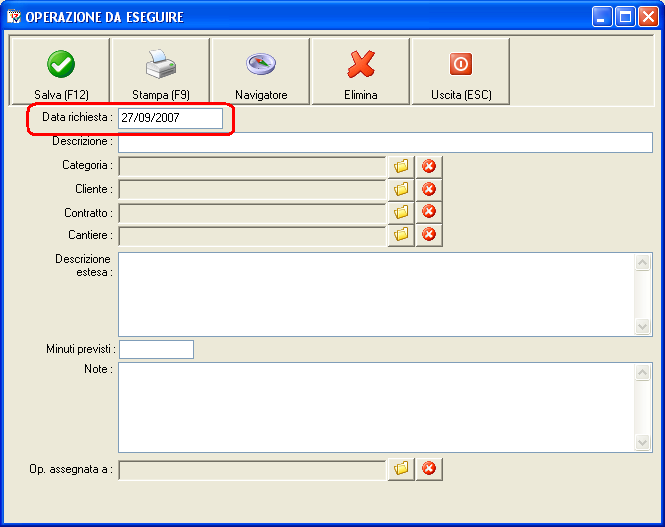Image resolution: width=665 pixels, height=527 pixels.
Task: Open the Navigatore compass button
Action: click(x=261, y=71)
